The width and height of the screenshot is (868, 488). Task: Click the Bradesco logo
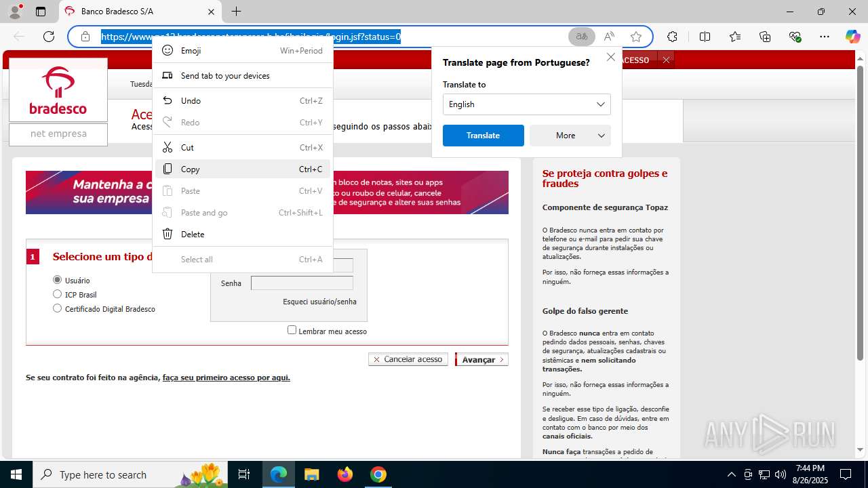pyautogui.click(x=58, y=90)
